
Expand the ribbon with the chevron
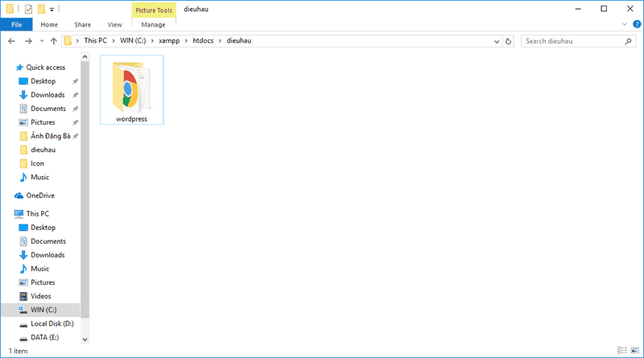pos(625,24)
